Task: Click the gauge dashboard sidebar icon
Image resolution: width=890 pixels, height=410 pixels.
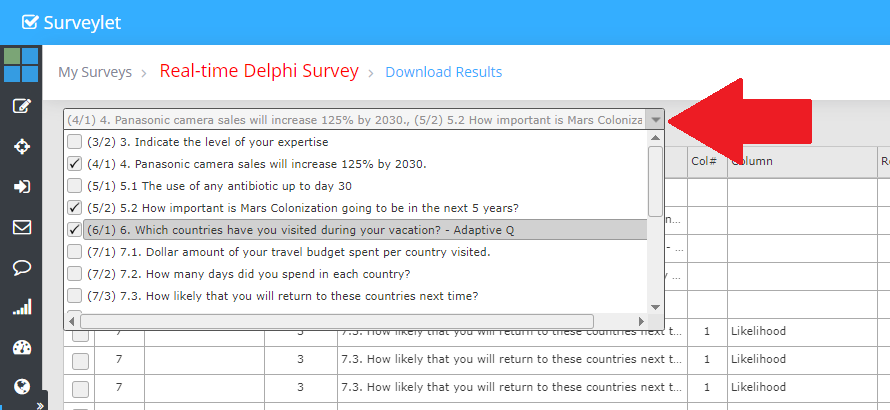Action: coord(21,347)
